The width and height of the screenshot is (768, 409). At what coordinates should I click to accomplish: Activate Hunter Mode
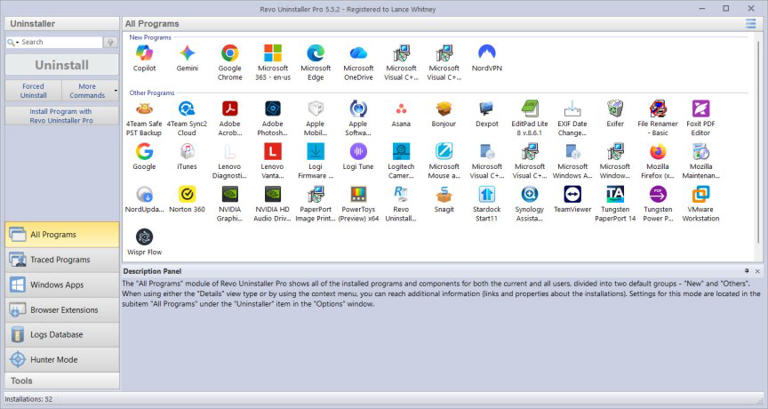[x=62, y=360]
